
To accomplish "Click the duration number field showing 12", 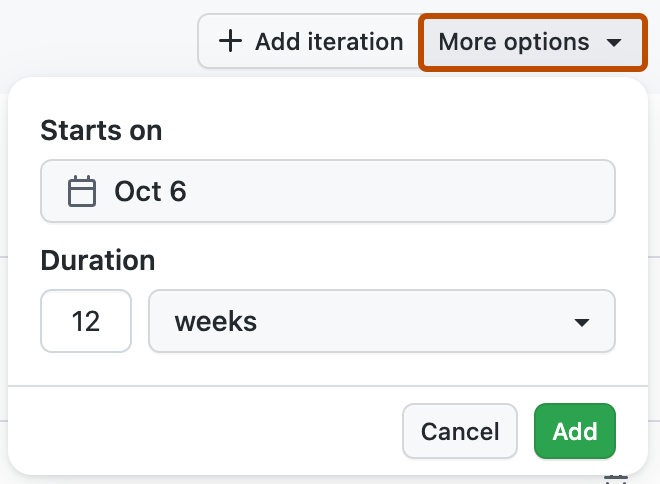I will coord(86,321).
